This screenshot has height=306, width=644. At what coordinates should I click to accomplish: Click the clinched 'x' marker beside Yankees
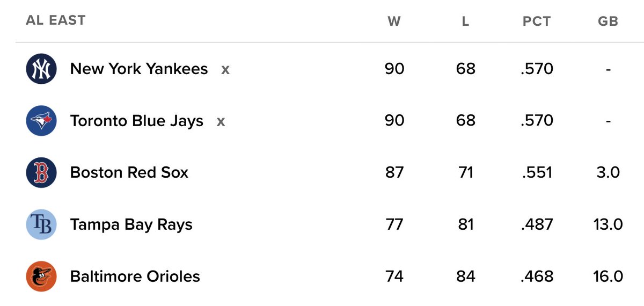(225, 70)
